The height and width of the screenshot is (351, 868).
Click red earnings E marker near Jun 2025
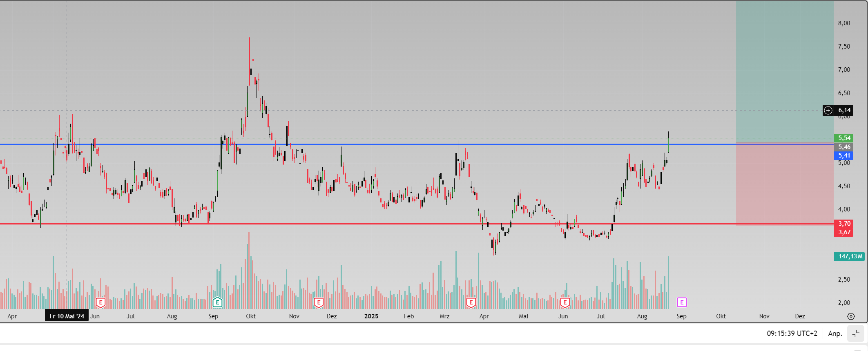click(565, 302)
